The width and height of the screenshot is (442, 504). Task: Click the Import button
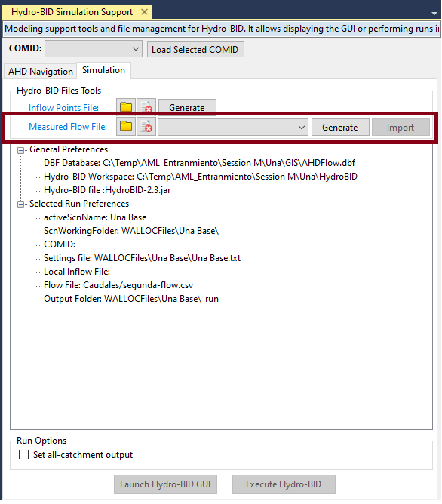point(401,128)
